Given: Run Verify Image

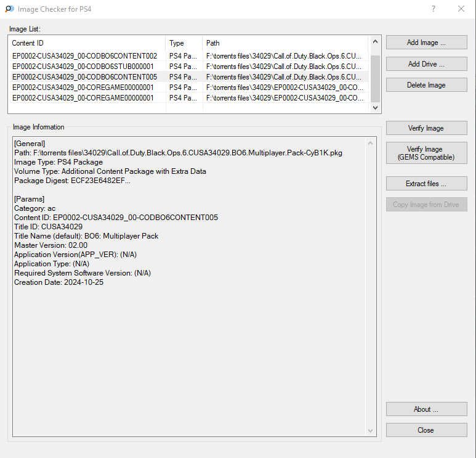Looking at the screenshot, I should [426, 128].
